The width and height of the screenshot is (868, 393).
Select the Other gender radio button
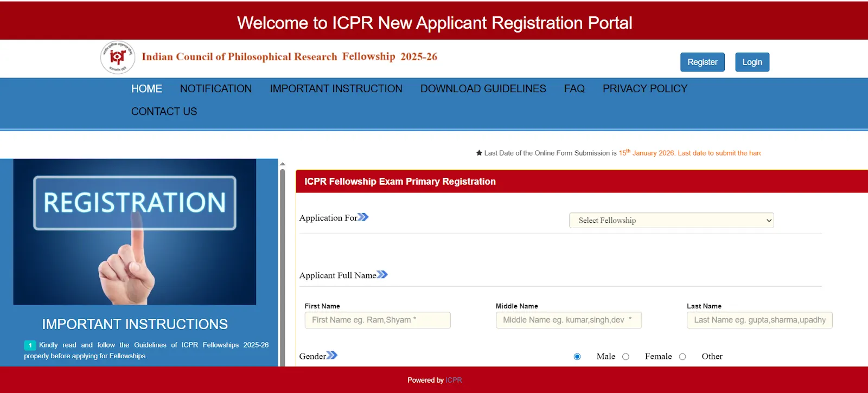tap(682, 357)
